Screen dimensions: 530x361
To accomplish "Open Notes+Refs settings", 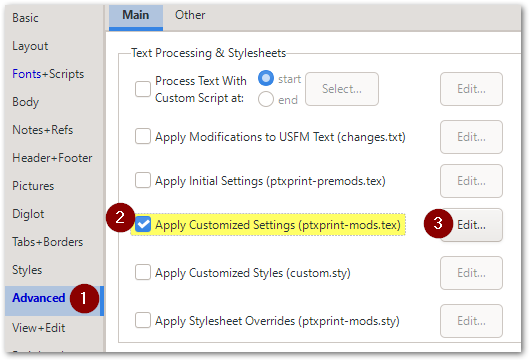I will [x=43, y=130].
